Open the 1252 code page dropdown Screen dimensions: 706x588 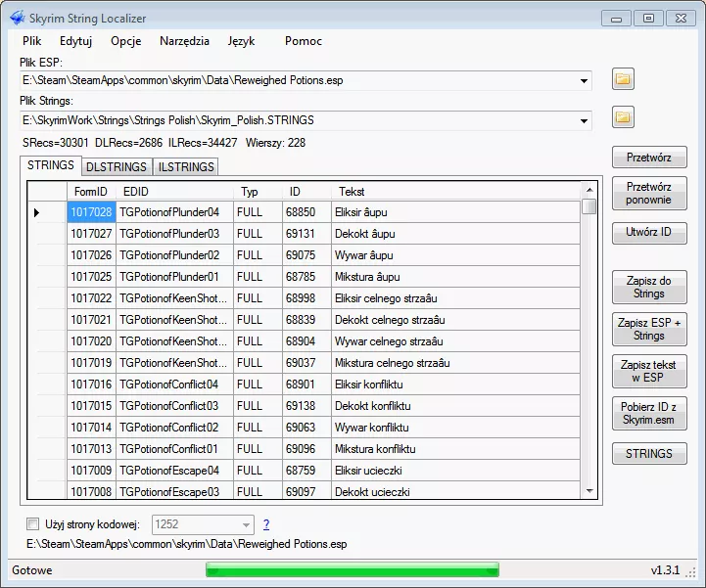[x=246, y=524]
